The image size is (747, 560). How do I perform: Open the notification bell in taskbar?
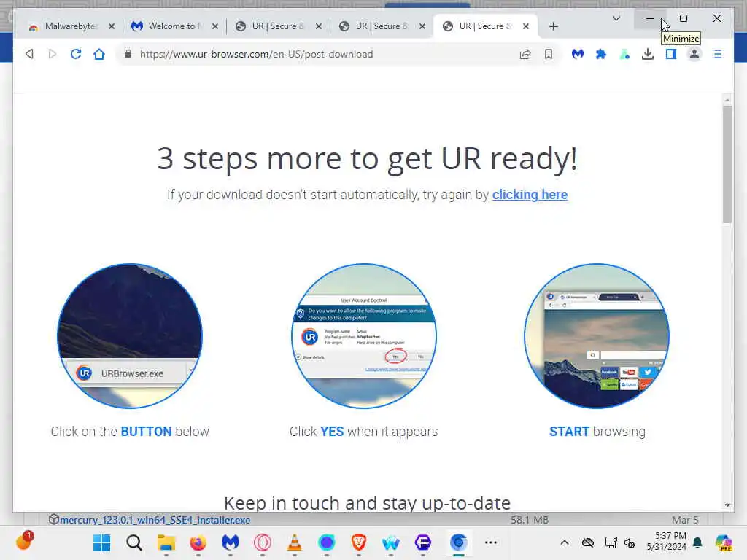coord(698,542)
